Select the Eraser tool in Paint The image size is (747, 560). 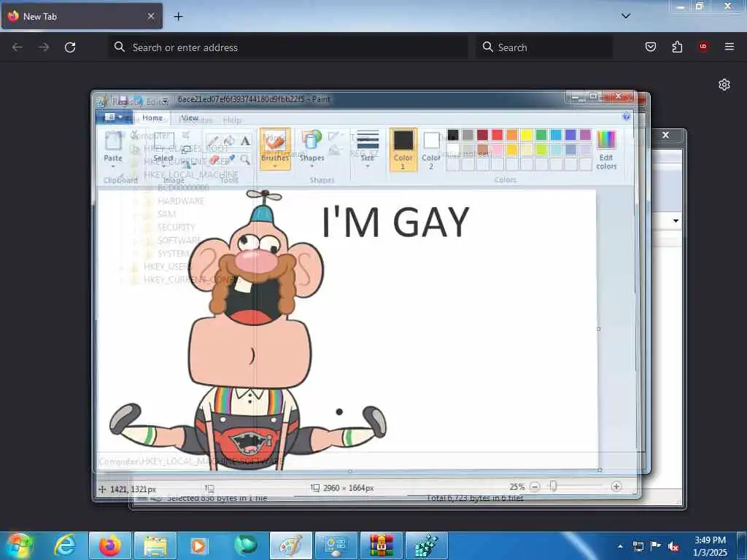coord(214,160)
